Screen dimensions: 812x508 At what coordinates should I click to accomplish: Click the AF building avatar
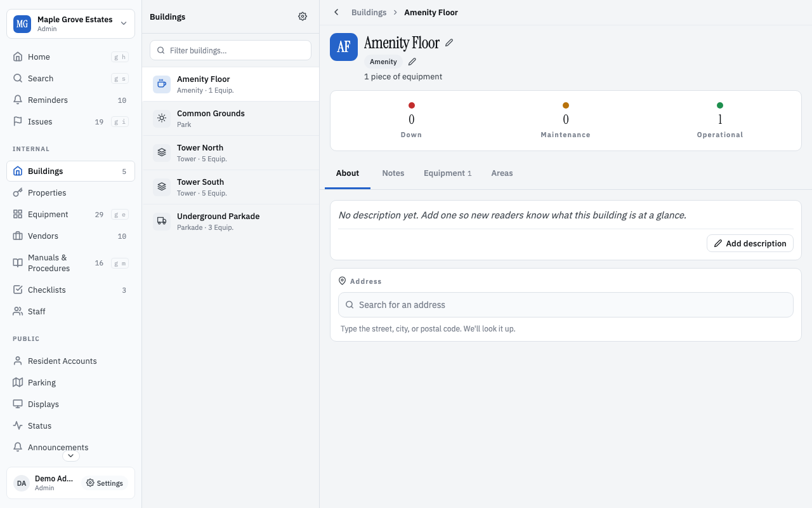point(344,47)
